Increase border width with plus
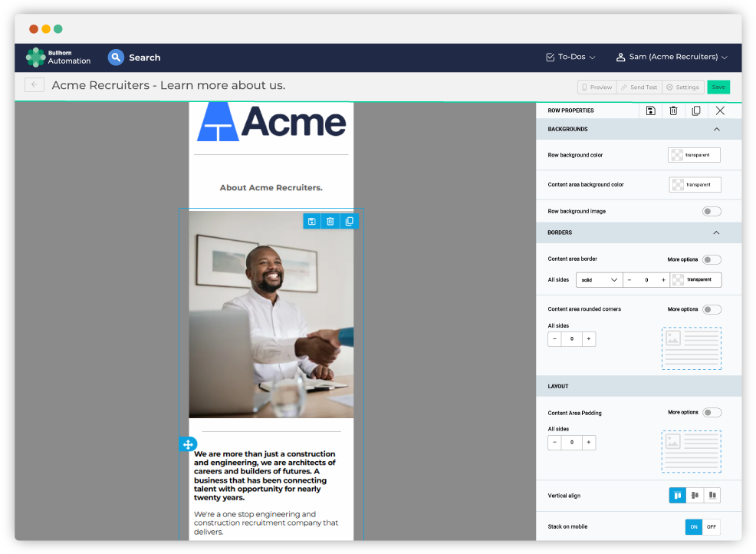 [x=663, y=280]
